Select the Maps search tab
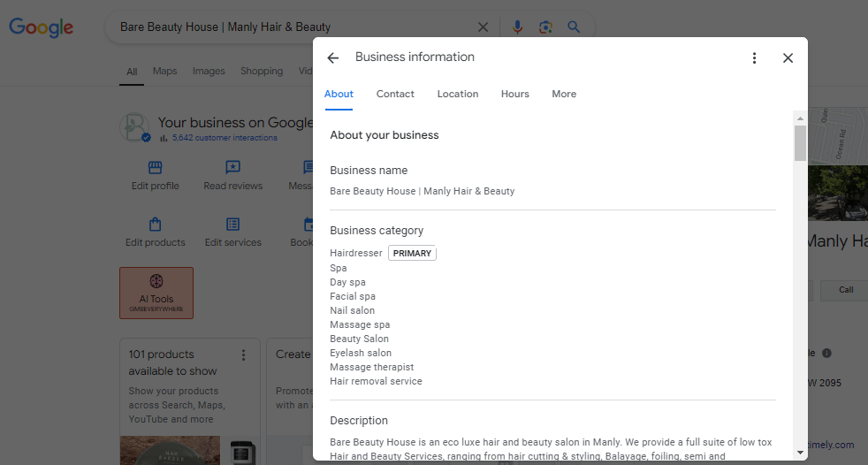 165,71
